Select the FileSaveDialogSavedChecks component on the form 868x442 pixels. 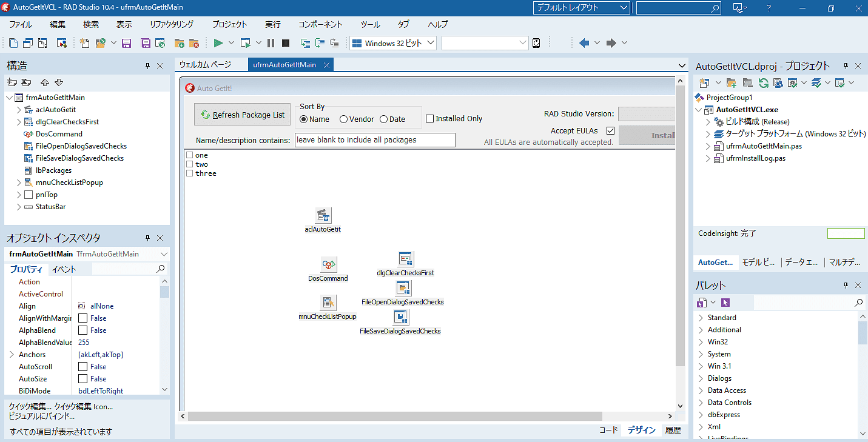(400, 317)
